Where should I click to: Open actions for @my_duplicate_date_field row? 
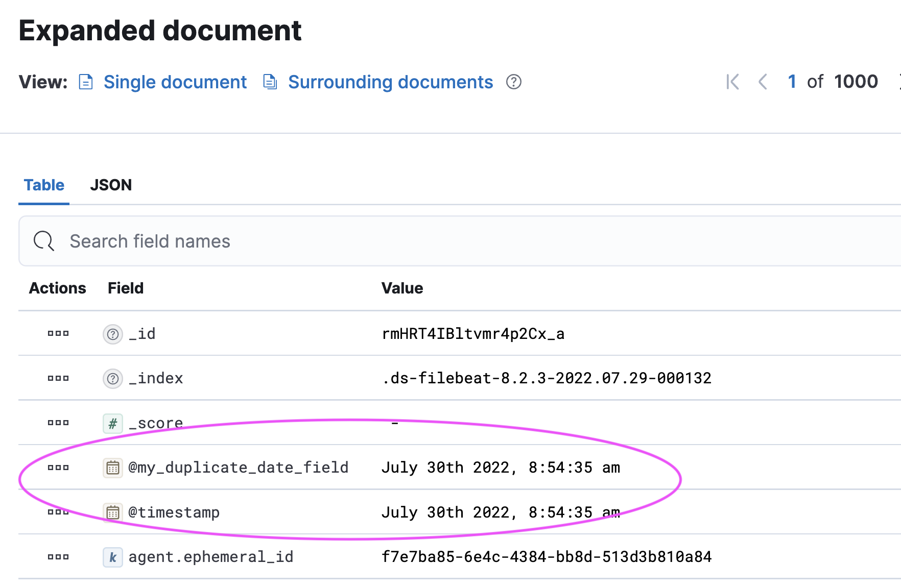(58, 468)
